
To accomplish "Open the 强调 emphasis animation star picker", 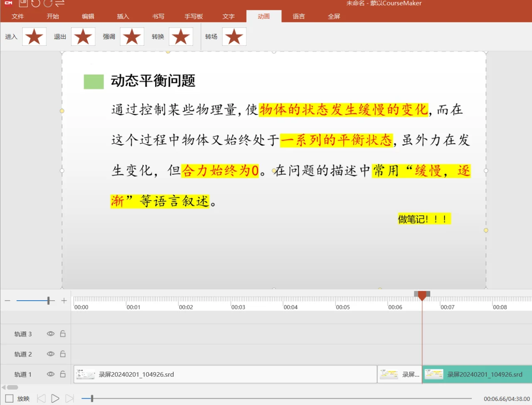I will [132, 37].
